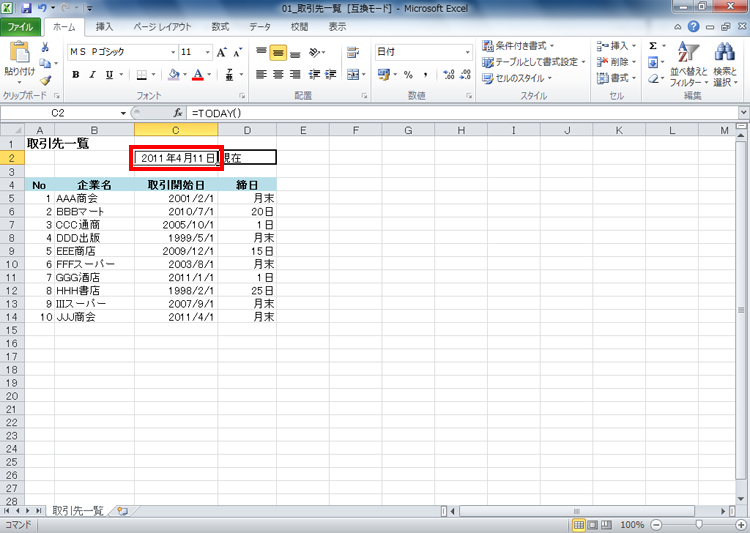Open Excel Help question mark icon
The width and height of the screenshot is (750, 533).
click(x=694, y=27)
